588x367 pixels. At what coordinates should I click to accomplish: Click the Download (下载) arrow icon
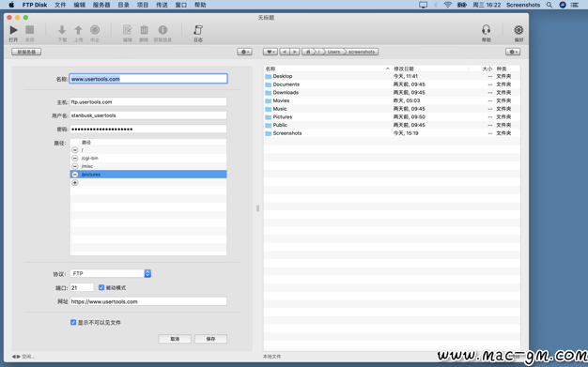pos(62,30)
